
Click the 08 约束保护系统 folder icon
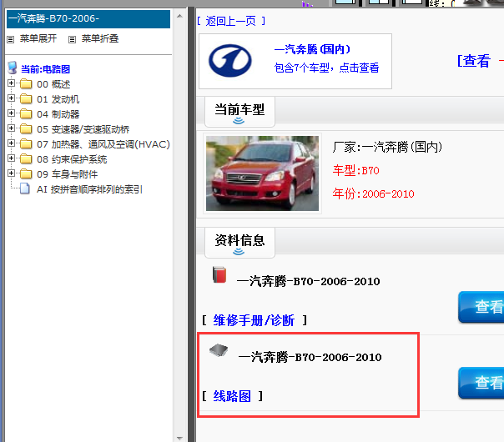pos(26,159)
